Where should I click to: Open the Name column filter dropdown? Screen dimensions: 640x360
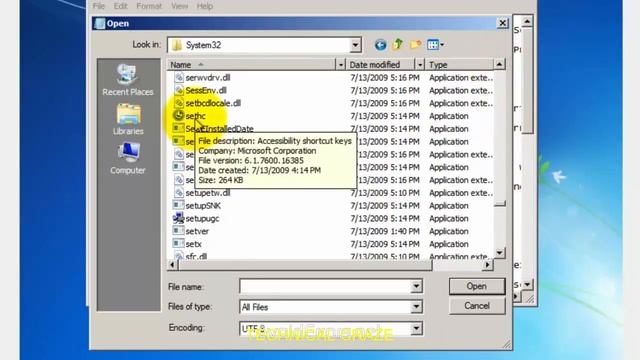coord(340,64)
